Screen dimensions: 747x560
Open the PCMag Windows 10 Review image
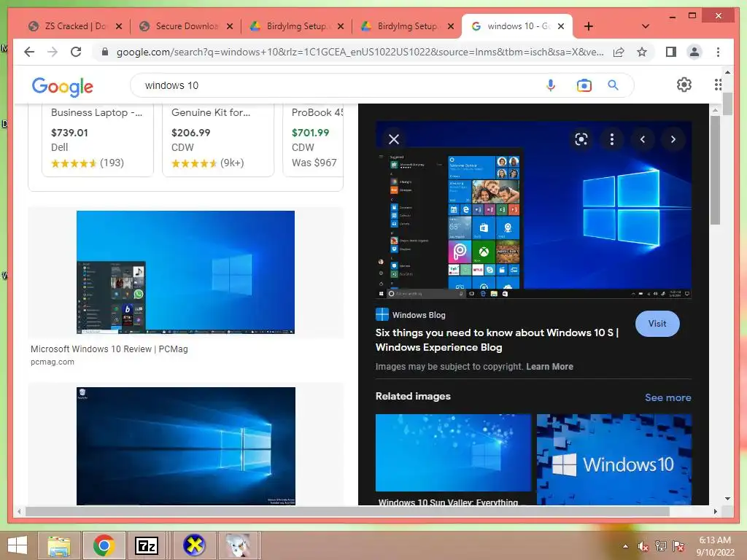click(185, 272)
